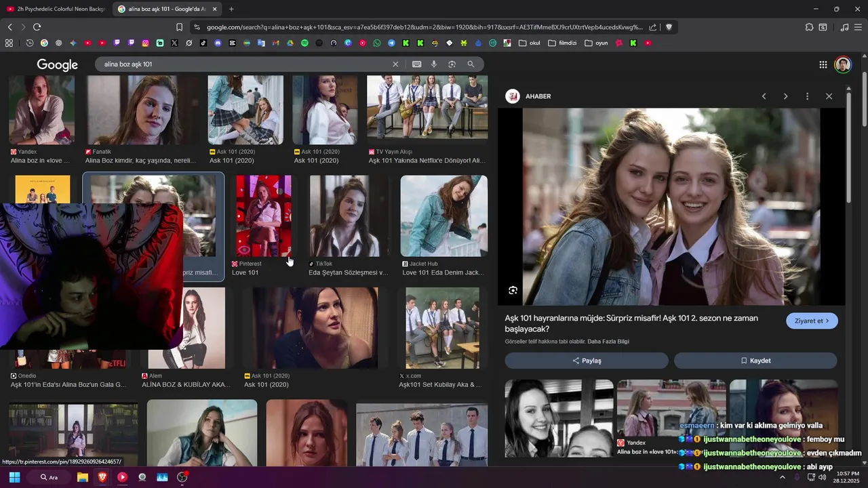Open the on-screen keyboard icon in the search box
Screen dimensions: 868x488
[x=416, y=64]
